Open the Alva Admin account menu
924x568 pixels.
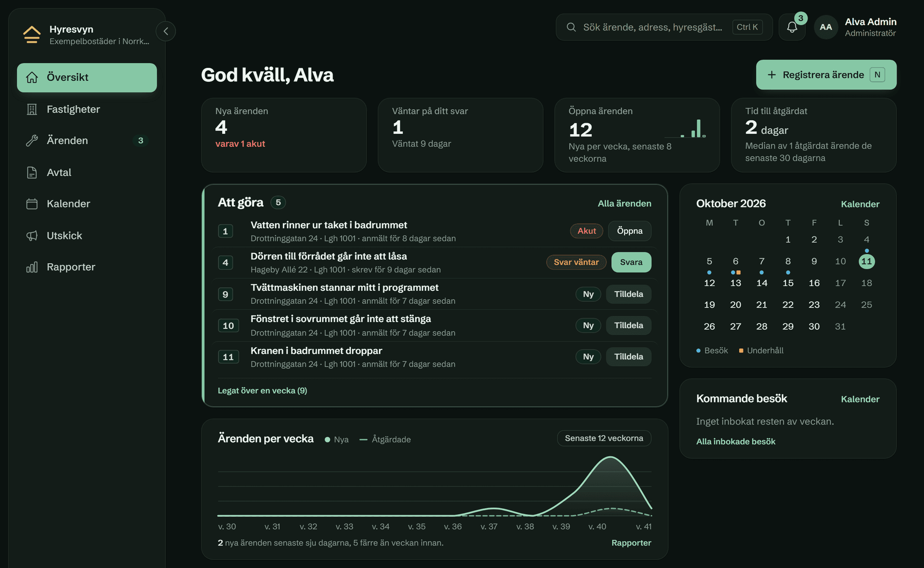tap(855, 27)
